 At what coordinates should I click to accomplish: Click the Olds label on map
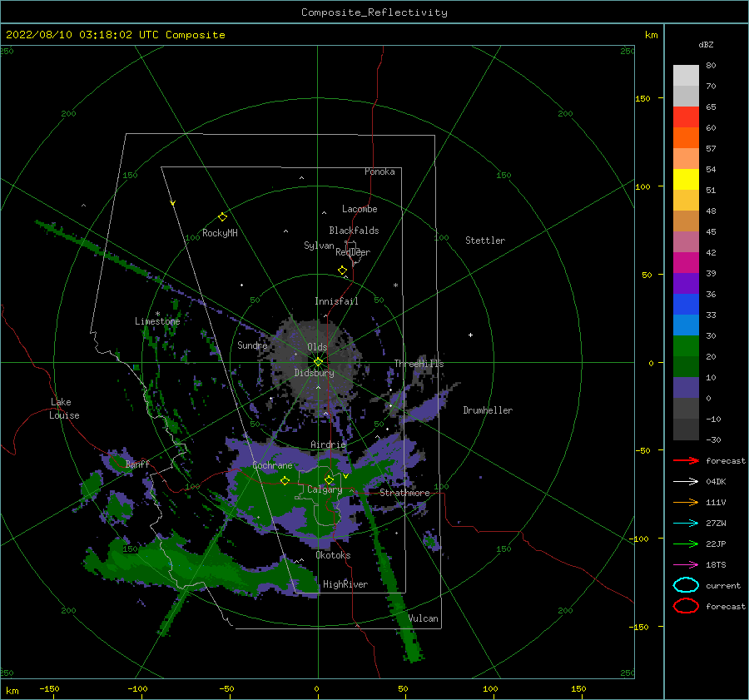click(317, 347)
